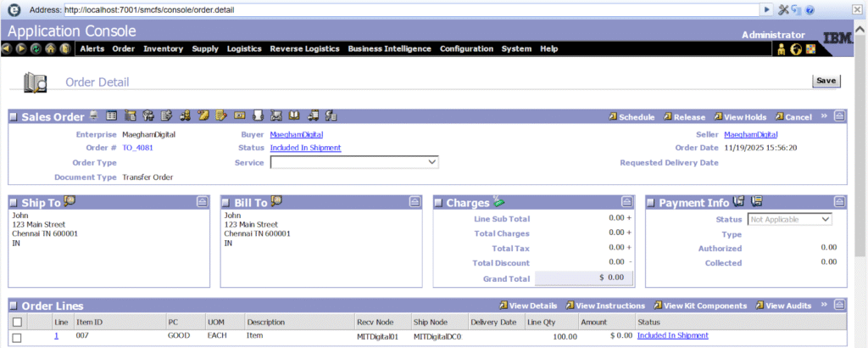Check the select-all order lines checkbox
Viewport: 868px width, 348px height.
[17, 323]
